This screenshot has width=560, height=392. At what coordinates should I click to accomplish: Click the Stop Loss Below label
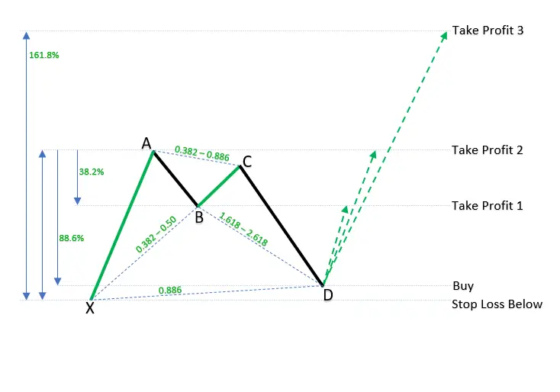tap(497, 304)
